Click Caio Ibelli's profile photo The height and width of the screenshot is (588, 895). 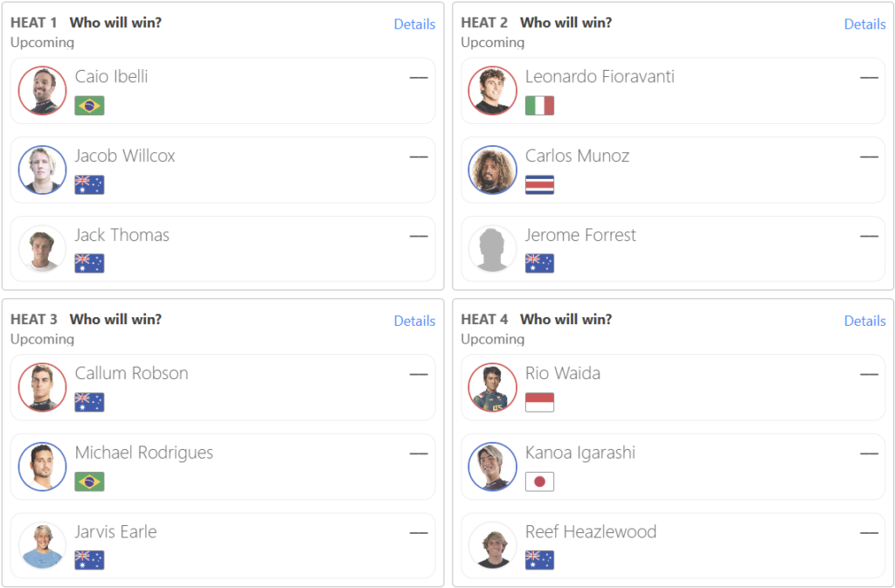[x=43, y=91]
